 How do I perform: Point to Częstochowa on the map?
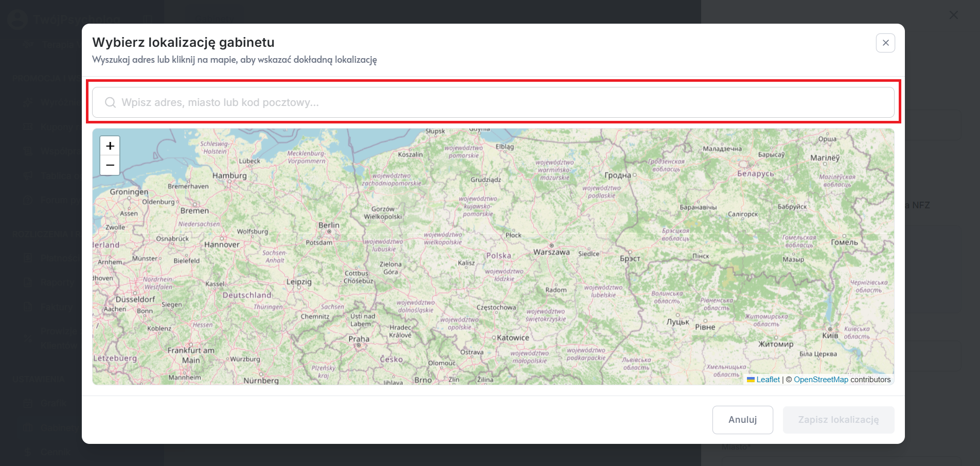pyautogui.click(x=496, y=308)
